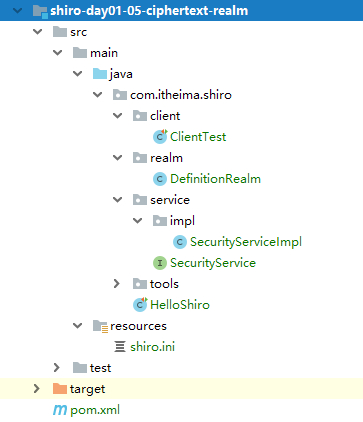Expand the target folder node

[37, 389]
